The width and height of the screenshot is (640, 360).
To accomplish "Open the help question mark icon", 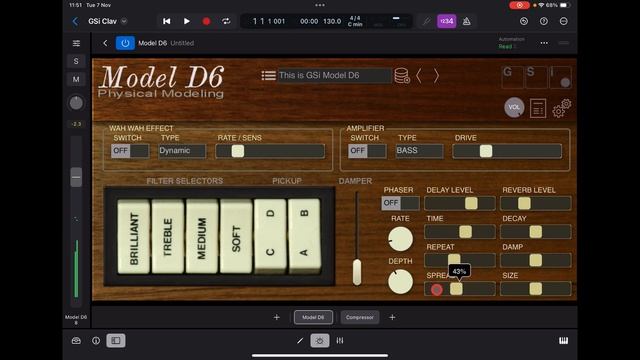I will pyautogui.click(x=544, y=21).
